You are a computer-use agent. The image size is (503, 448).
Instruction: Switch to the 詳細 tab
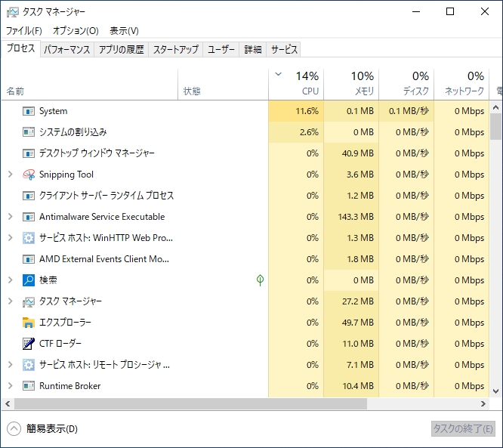point(253,49)
